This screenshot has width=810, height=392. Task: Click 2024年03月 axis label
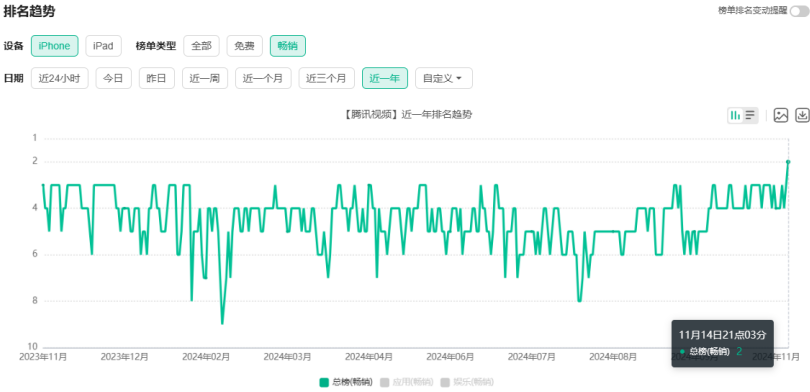pyautogui.click(x=287, y=357)
